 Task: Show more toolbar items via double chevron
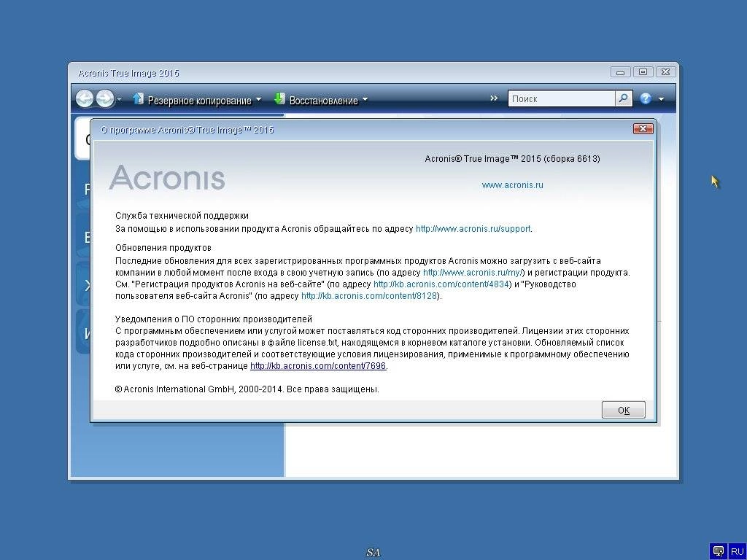pyautogui.click(x=494, y=98)
